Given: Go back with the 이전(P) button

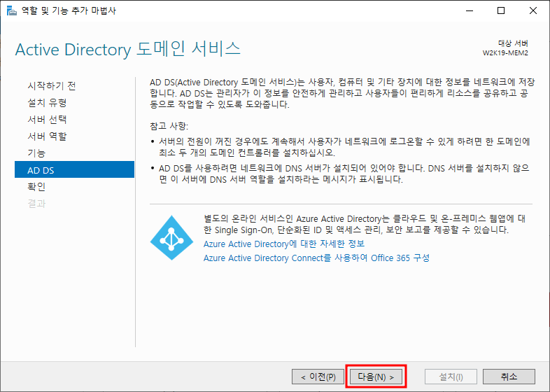Looking at the screenshot, I should [x=318, y=377].
